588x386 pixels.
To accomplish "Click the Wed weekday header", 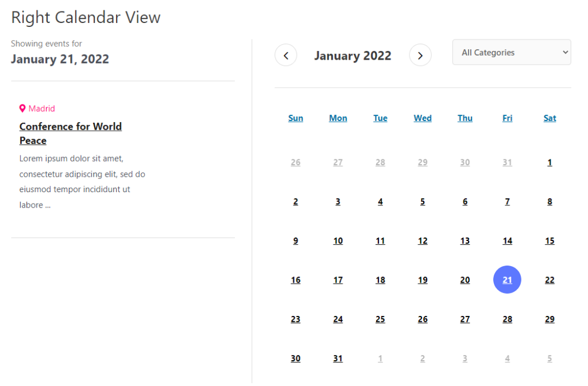I will pos(423,118).
